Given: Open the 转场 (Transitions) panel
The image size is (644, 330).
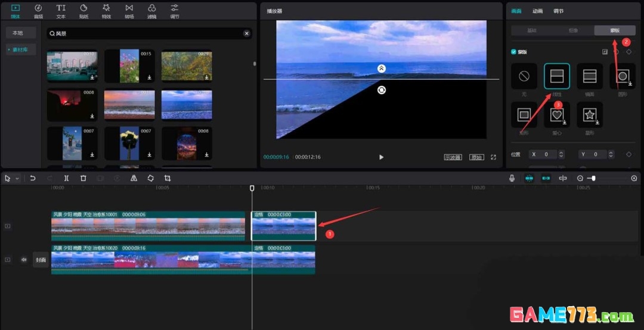Looking at the screenshot, I should click(129, 10).
